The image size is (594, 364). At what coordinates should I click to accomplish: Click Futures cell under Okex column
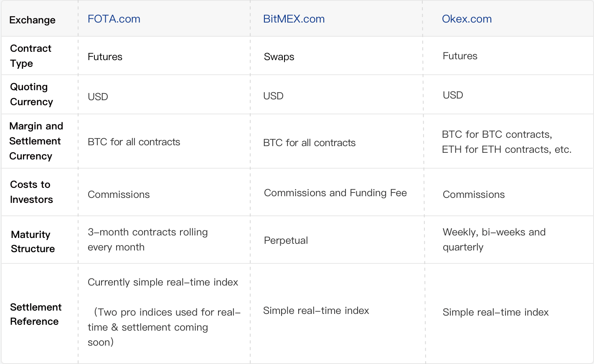[460, 56]
